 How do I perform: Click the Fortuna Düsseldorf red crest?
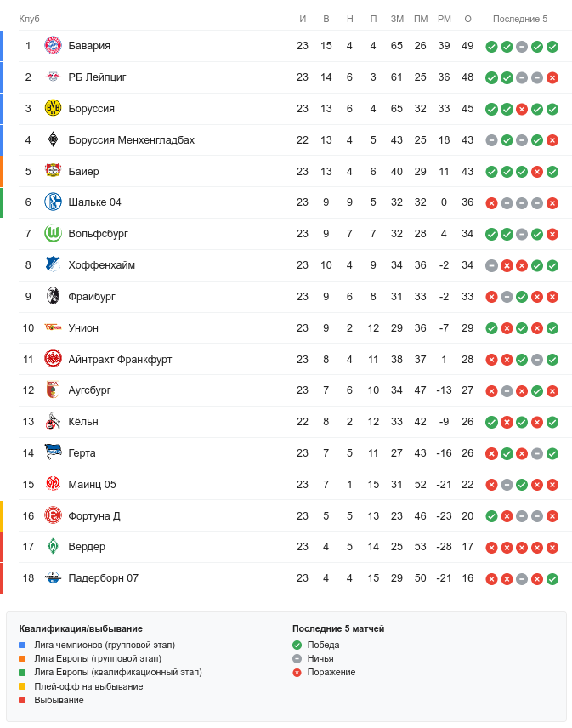click(53, 515)
